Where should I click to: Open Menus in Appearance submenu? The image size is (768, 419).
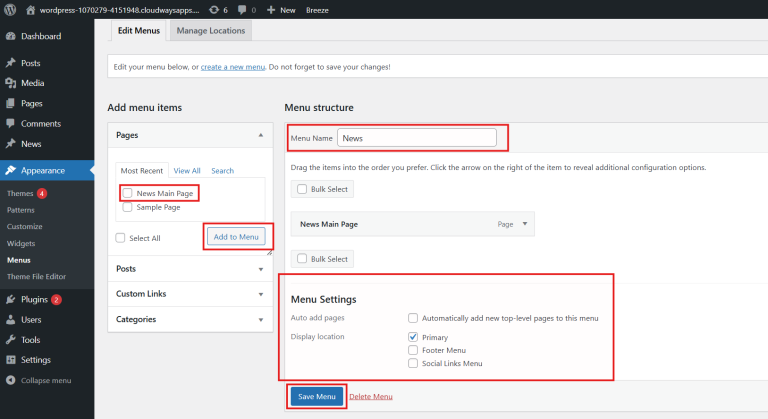(19, 260)
